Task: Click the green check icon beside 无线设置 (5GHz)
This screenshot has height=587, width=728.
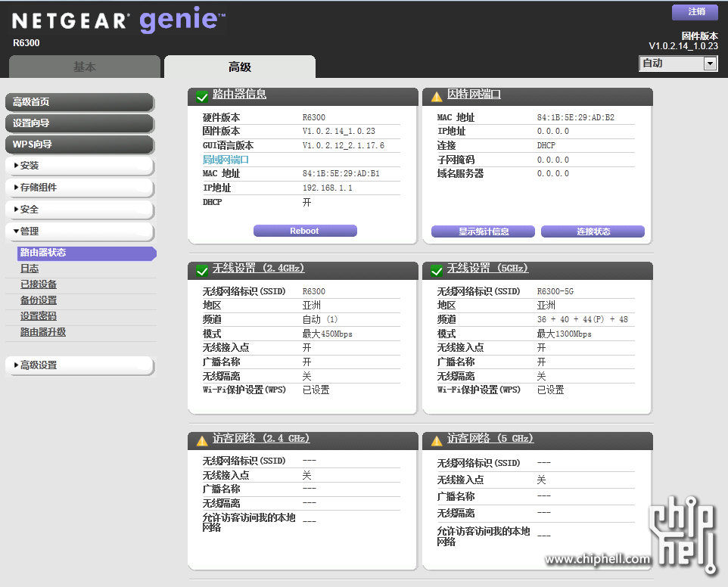Action: tap(437, 271)
